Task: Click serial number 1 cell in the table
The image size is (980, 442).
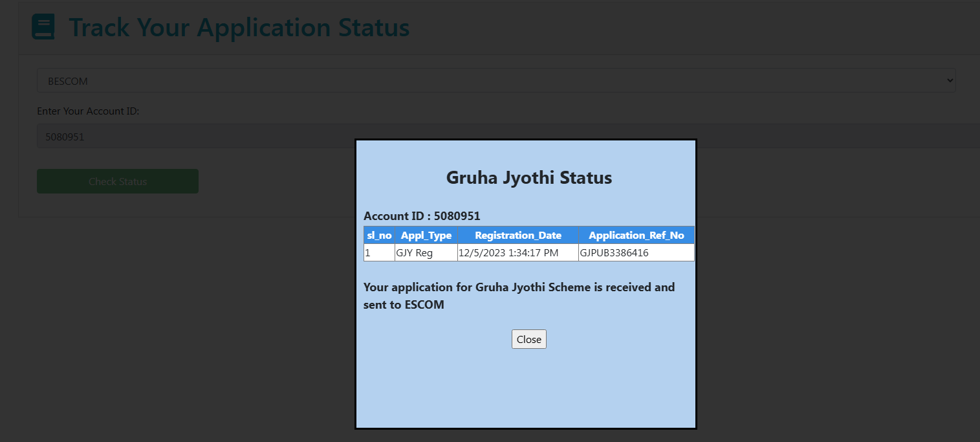Action: pyautogui.click(x=379, y=252)
